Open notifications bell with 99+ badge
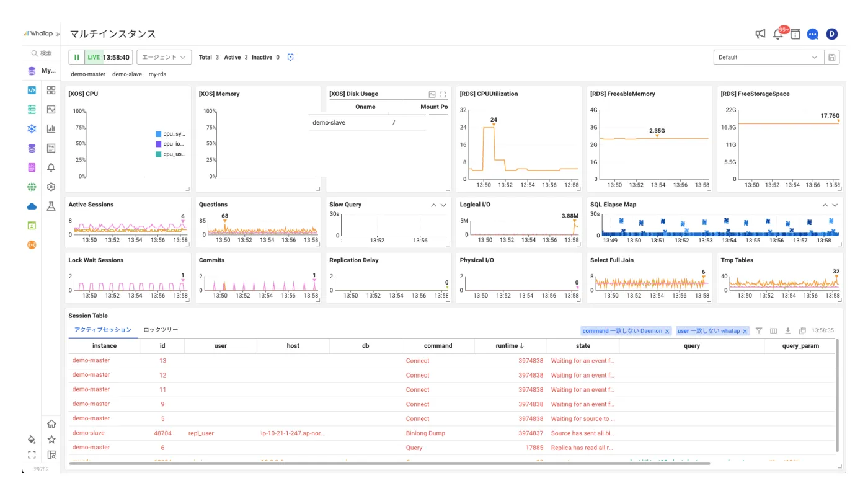Screen dimensions: 868x496 pyautogui.click(x=778, y=34)
